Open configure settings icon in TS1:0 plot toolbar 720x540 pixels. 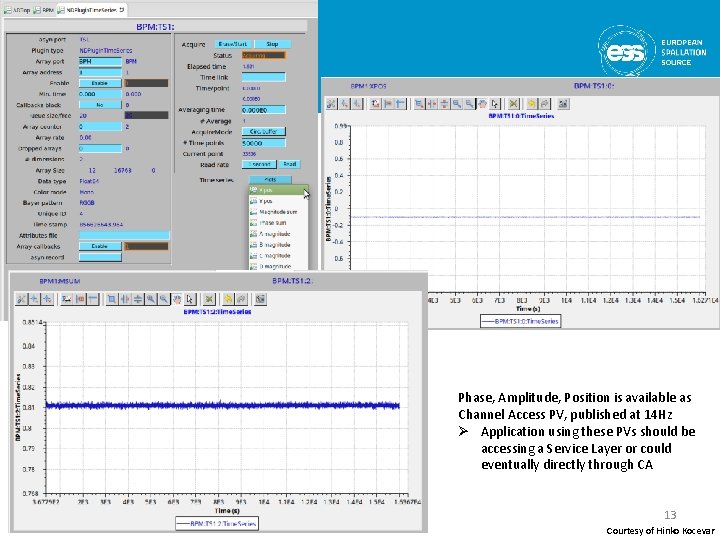click(331, 104)
